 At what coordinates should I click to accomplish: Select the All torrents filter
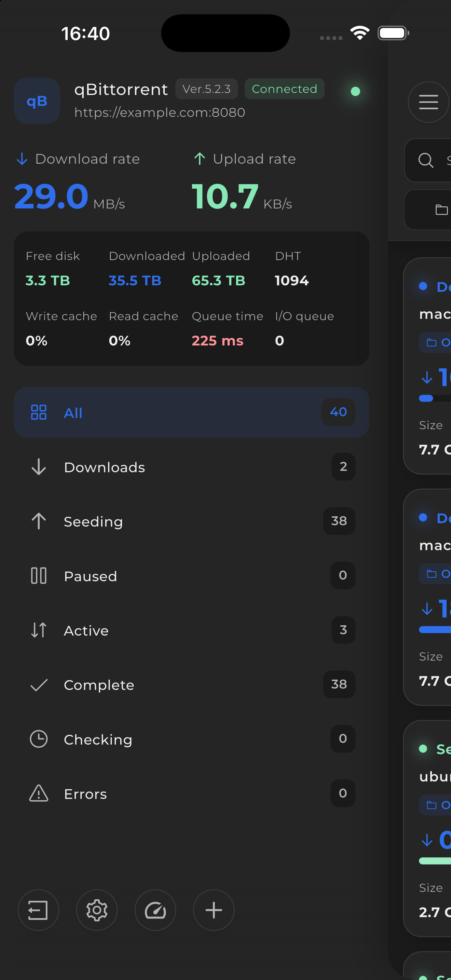point(192,412)
